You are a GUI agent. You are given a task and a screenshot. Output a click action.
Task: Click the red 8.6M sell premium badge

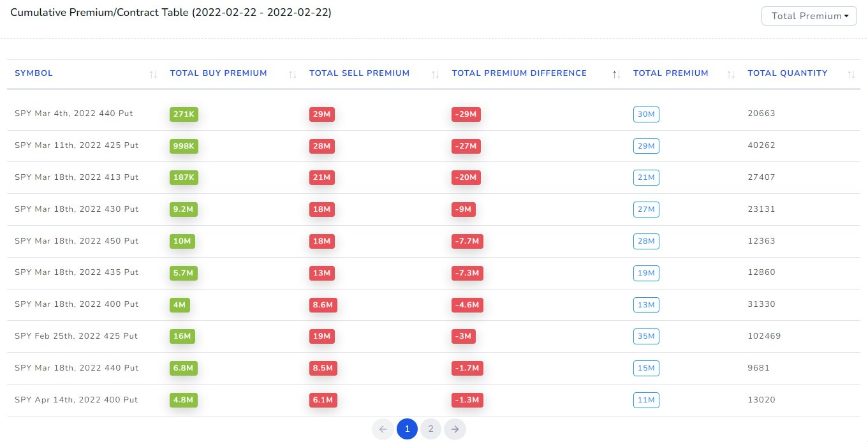point(323,306)
